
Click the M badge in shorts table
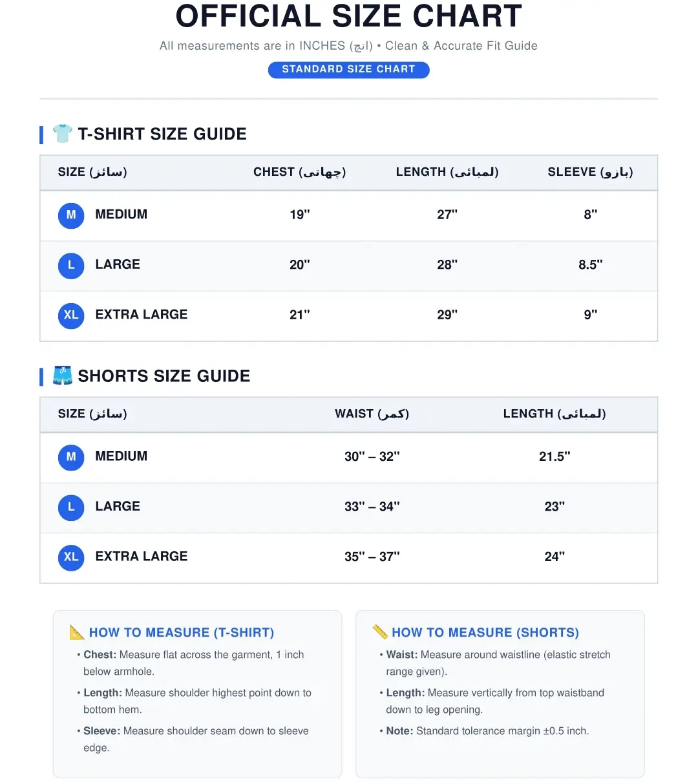point(71,457)
